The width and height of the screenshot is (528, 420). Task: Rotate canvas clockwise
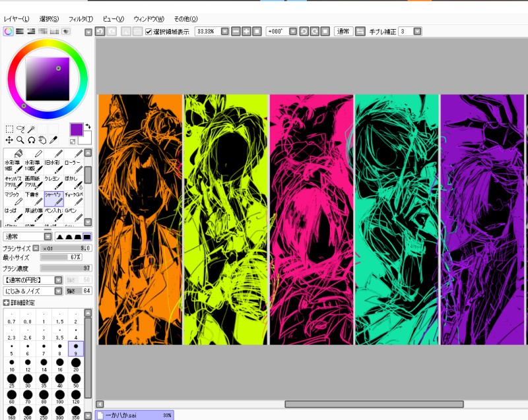pos(315,31)
